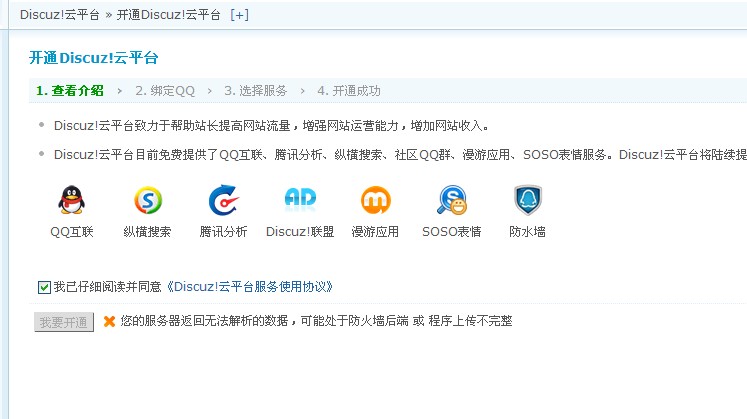Screen dimensions: 747x419
Task: Uncheck the 我已仔细阅读并同意 agreement checkbox
Action: point(44,287)
